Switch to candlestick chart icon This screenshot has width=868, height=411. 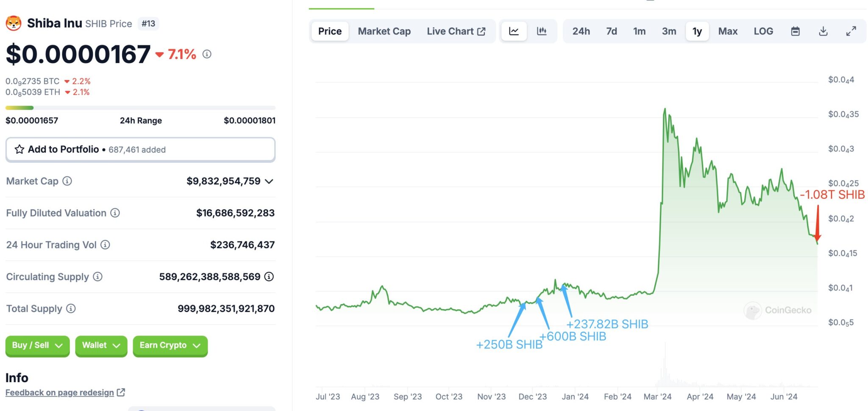point(542,31)
